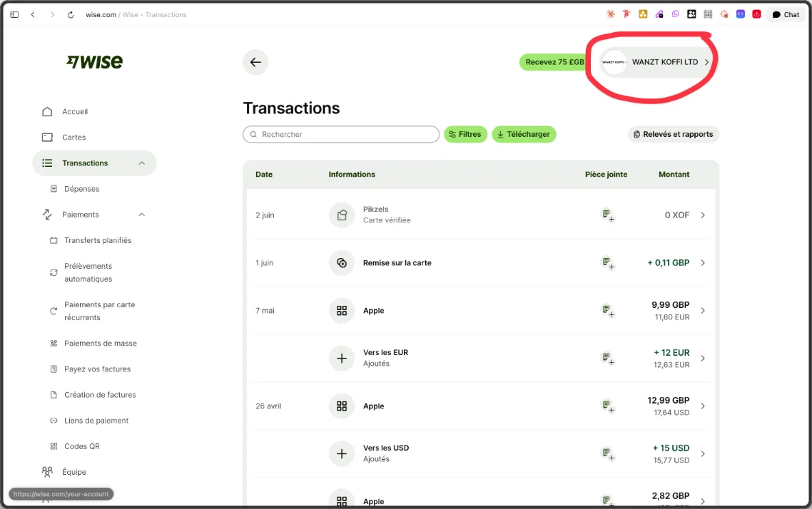Click the Transactions list icon in the sidebar
812x509 pixels.
pos(47,163)
